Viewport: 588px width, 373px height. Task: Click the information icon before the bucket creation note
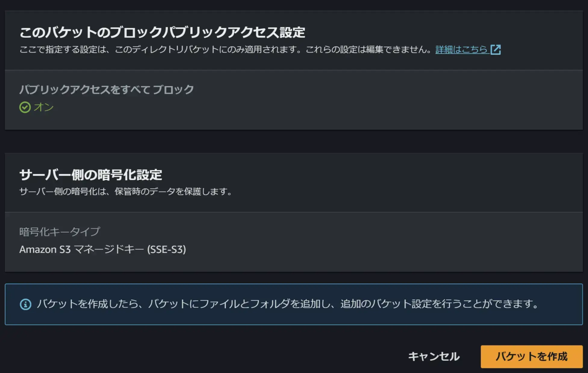click(25, 304)
